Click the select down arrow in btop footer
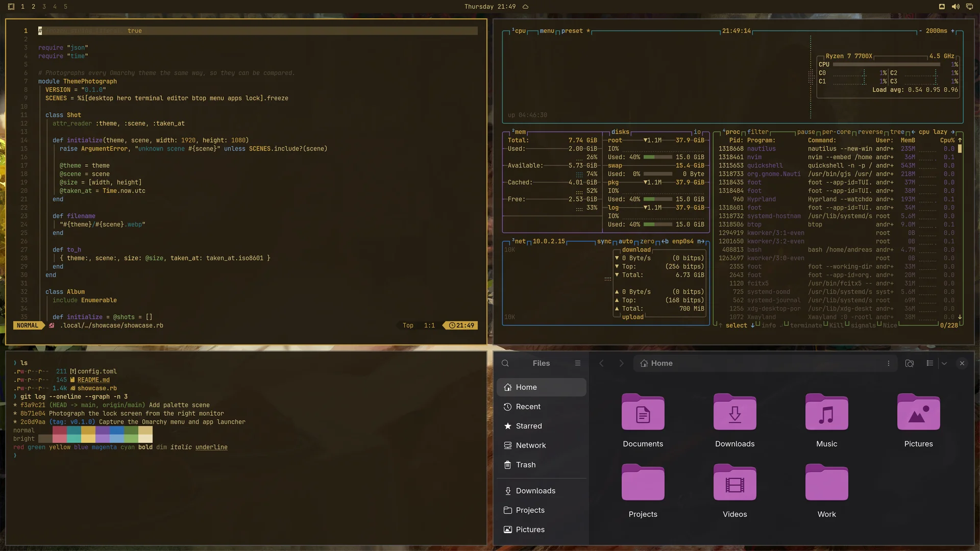 (x=752, y=325)
